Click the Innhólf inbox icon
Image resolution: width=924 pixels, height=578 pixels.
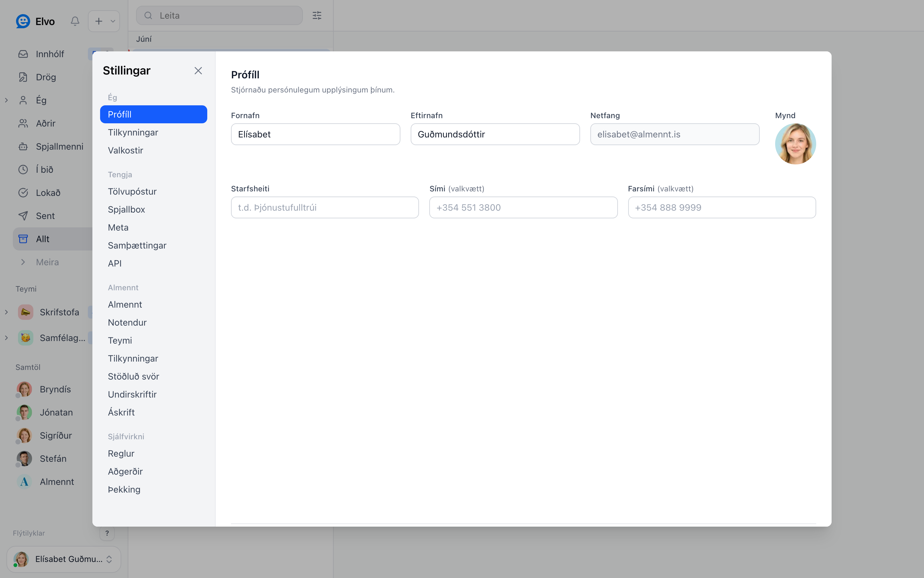[x=23, y=54]
